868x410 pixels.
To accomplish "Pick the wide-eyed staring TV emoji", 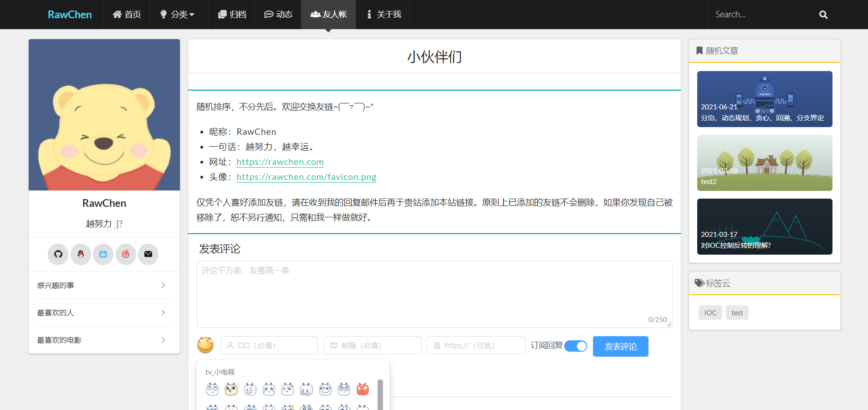I will coord(344,389).
